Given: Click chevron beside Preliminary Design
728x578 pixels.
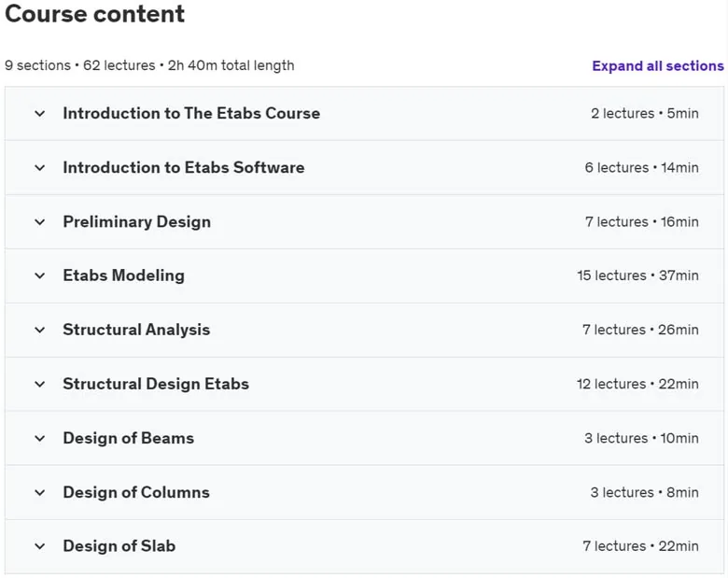Looking at the screenshot, I should pos(40,222).
